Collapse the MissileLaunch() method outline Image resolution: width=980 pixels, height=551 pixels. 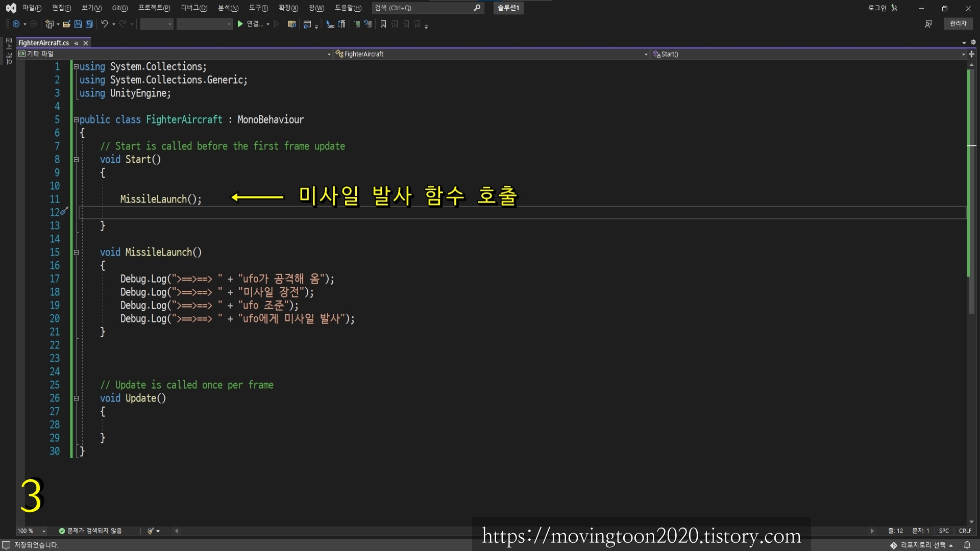point(76,253)
